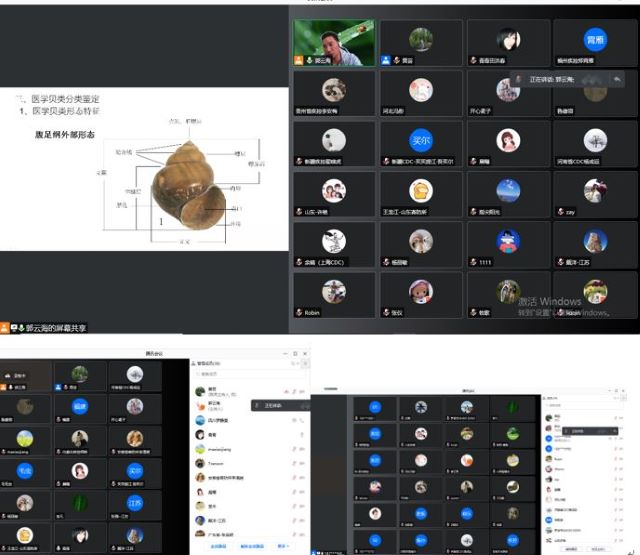
Task: Click the microphone icon on the 1111 tile
Action: (473, 262)
